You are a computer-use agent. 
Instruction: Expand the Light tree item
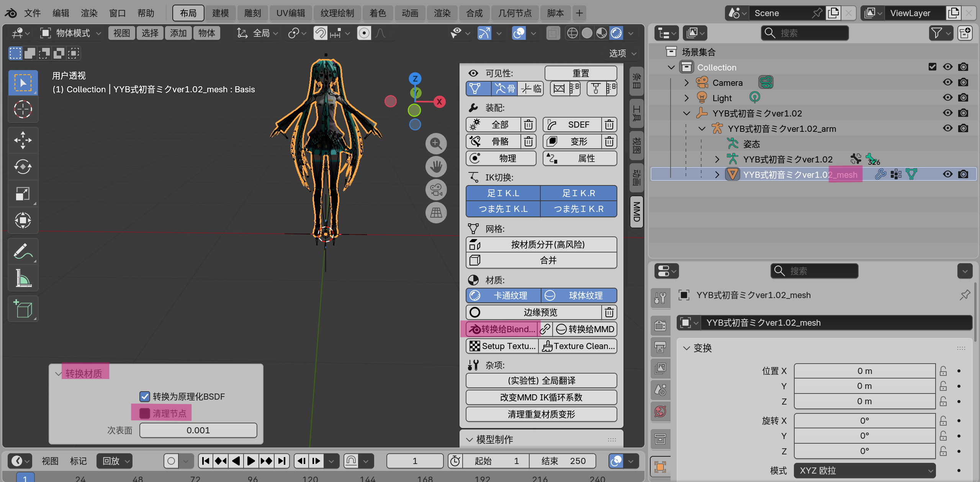click(686, 98)
